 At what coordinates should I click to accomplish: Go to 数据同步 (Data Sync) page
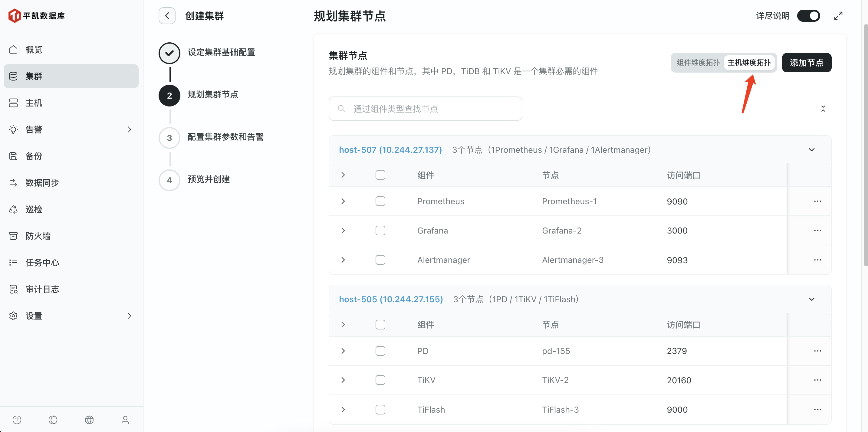[x=41, y=182]
